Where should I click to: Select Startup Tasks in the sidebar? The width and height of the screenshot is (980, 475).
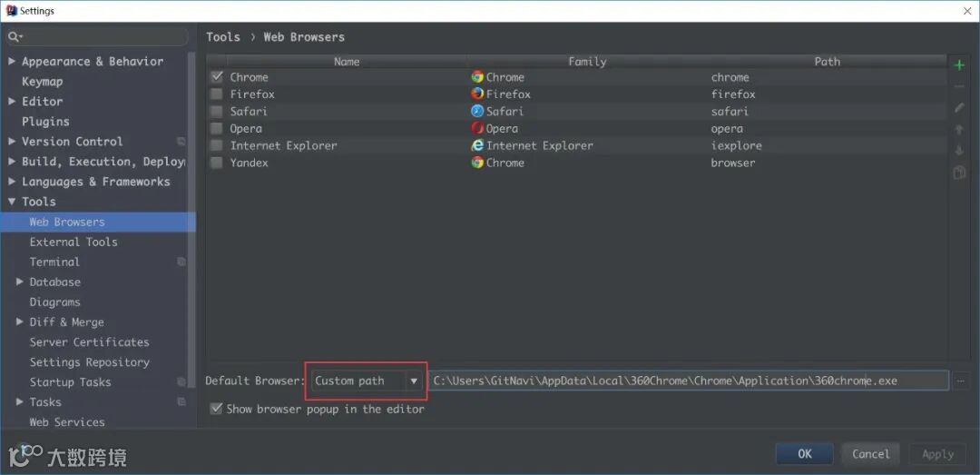click(x=70, y=381)
